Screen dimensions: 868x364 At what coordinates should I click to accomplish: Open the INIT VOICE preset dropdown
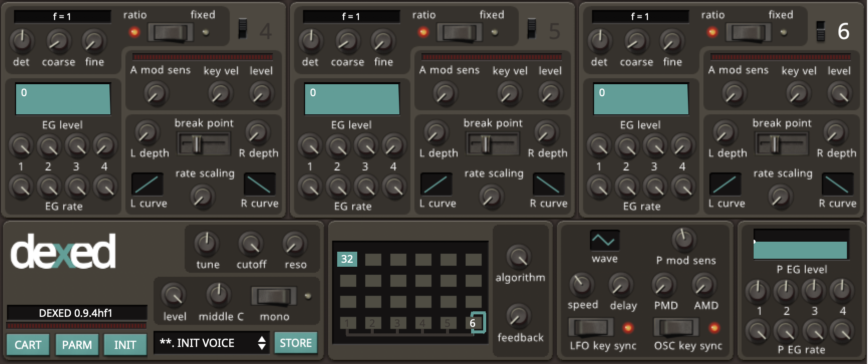211,343
